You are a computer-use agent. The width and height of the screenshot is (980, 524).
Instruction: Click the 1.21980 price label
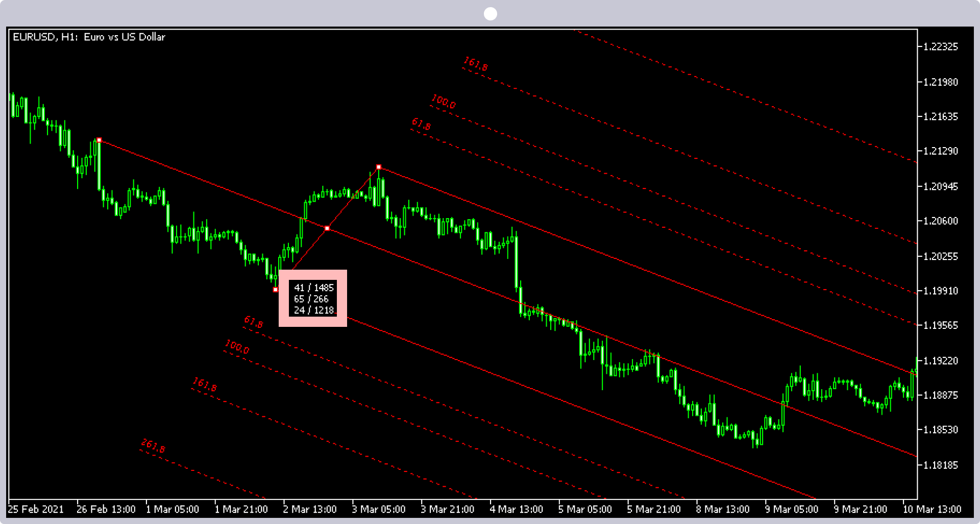(x=941, y=82)
